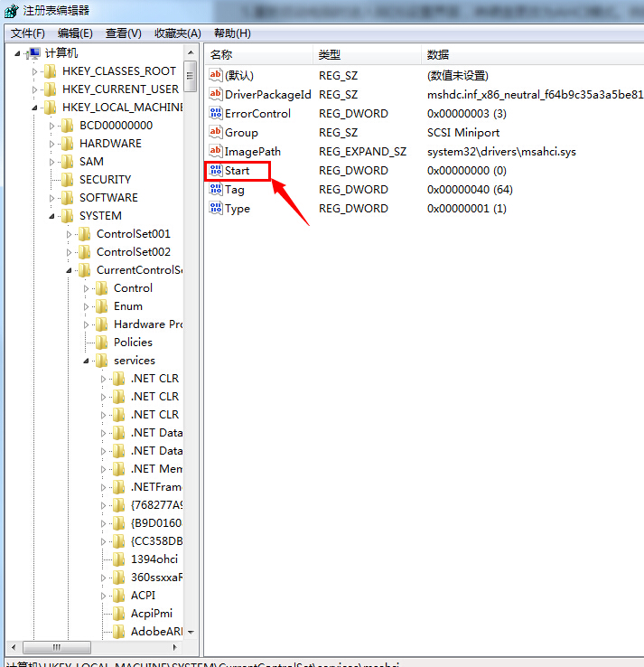
Task: Select the Hardware Profiles key
Action: point(148,324)
